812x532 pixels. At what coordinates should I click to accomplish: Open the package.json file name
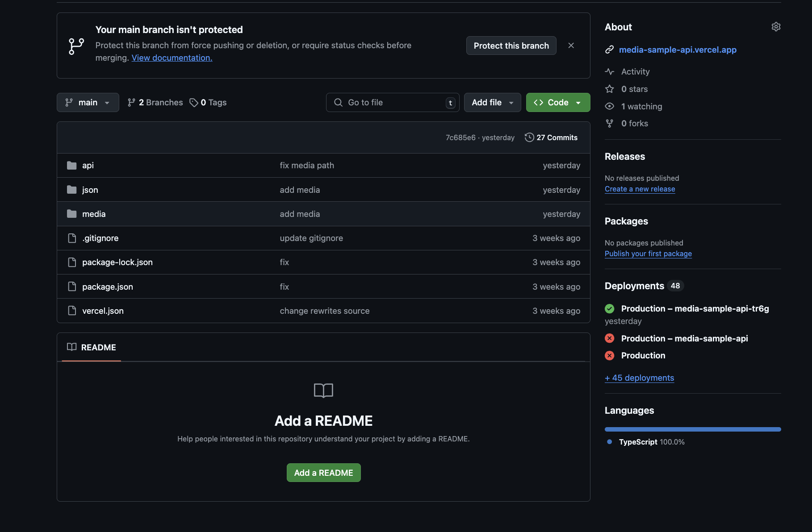tap(108, 287)
